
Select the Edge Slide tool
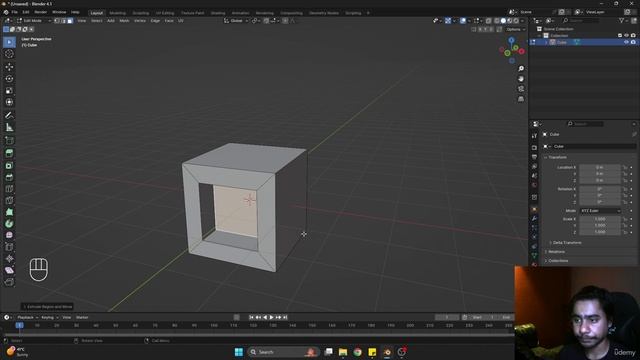click(9, 247)
